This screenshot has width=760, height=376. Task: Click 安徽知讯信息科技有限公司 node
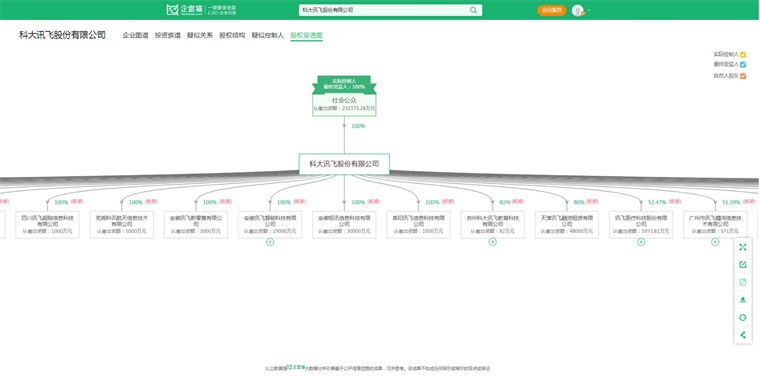[x=344, y=224]
